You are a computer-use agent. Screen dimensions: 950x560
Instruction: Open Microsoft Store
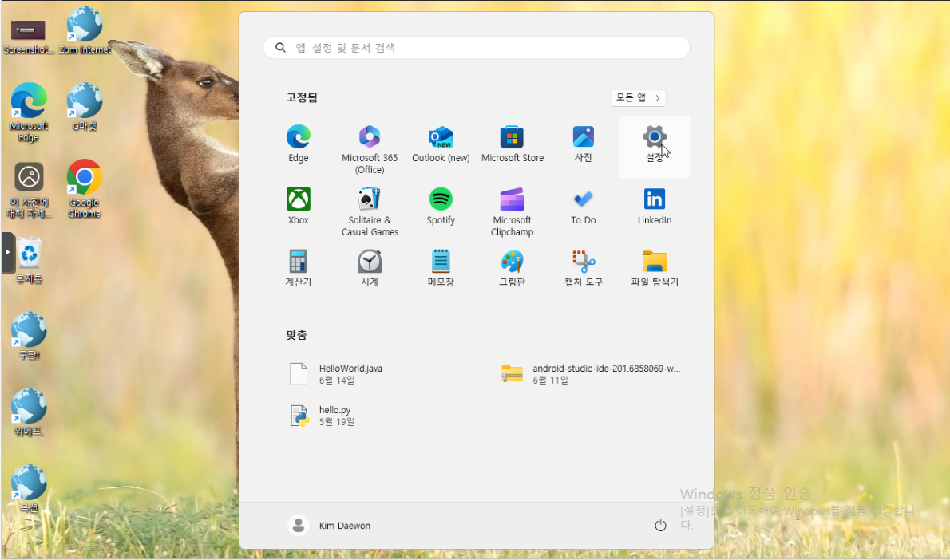click(512, 144)
